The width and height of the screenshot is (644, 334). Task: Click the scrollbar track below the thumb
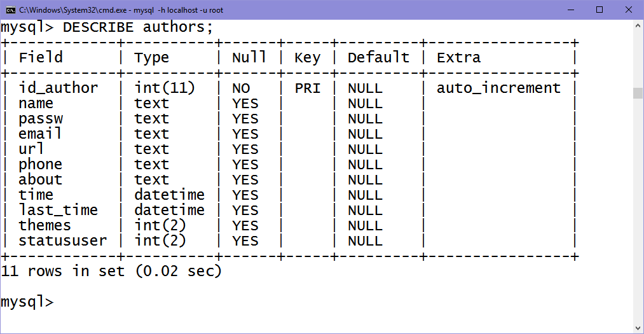[x=638, y=209]
